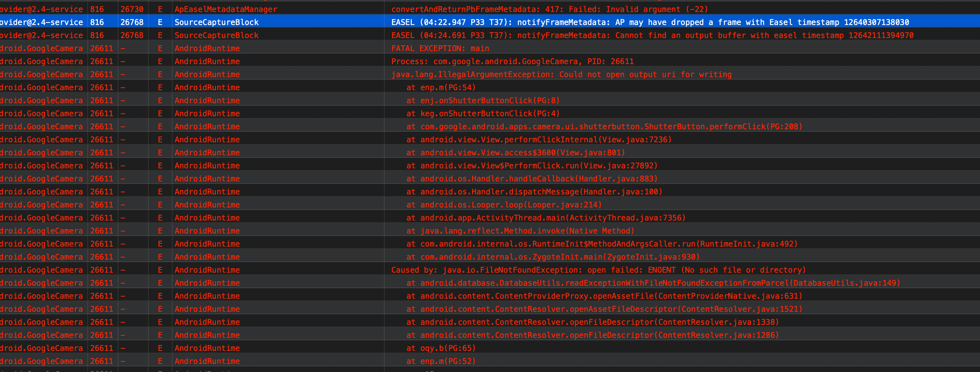Click the Looper.loop(Looper.java:214) stack frame
This screenshot has width=980, height=372.
click(x=504, y=205)
